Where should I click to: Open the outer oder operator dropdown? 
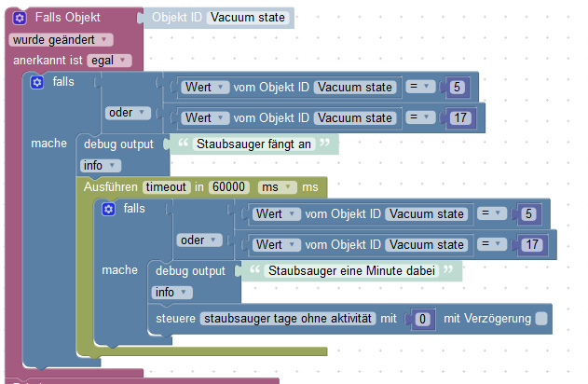[x=128, y=113]
